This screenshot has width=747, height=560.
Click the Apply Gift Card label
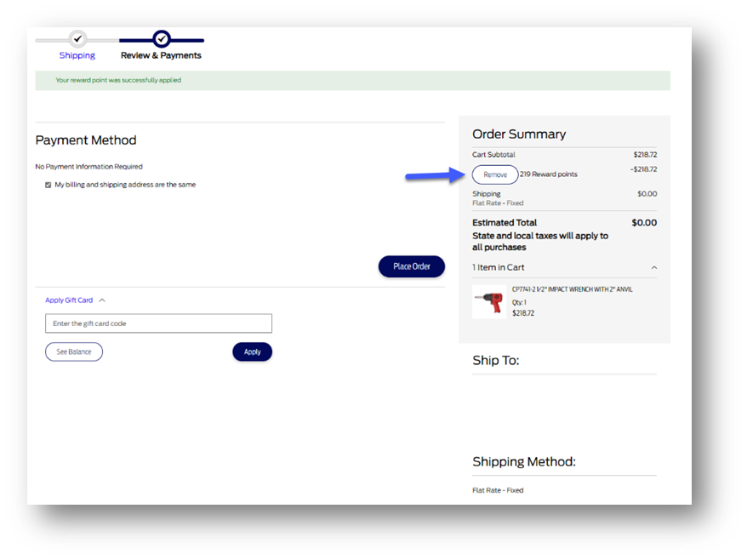click(x=69, y=300)
